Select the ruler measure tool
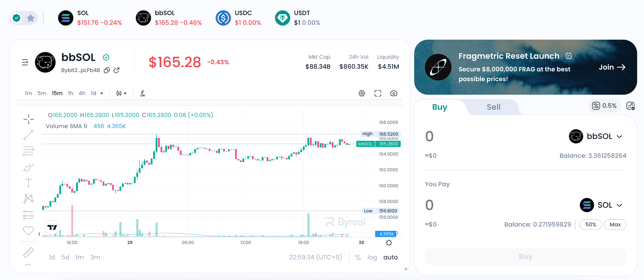 click(28, 253)
